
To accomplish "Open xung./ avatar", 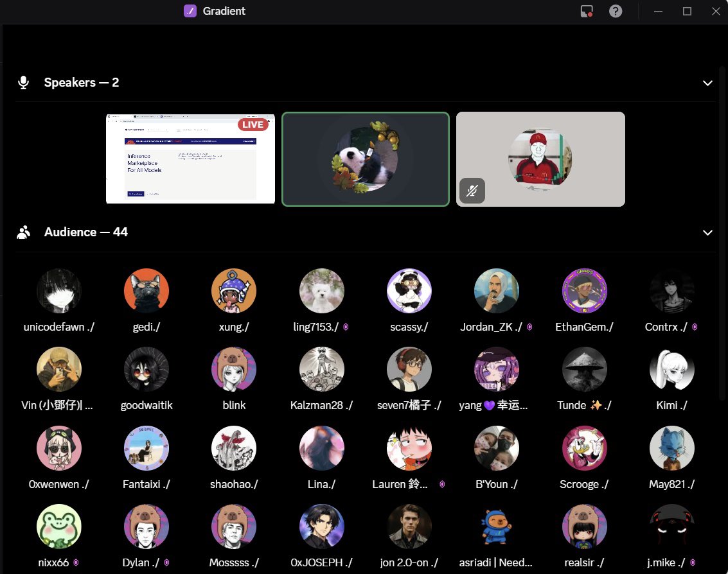I will pos(234,291).
